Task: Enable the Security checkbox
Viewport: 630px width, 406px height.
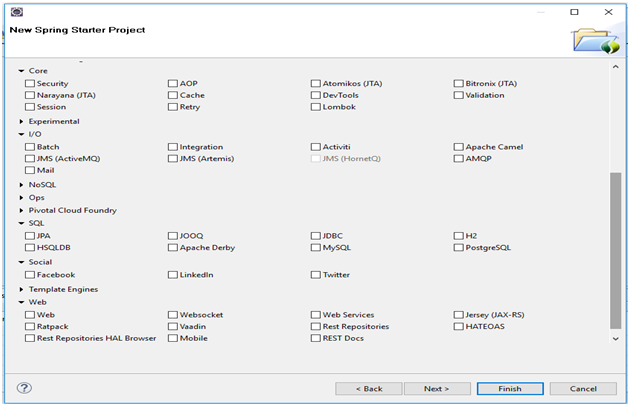Action: coord(30,83)
